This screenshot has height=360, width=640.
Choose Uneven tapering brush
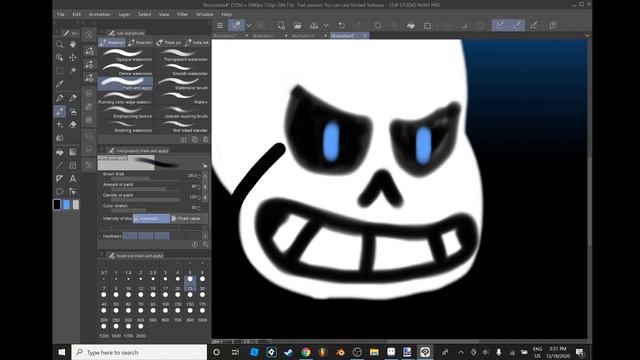point(182,112)
